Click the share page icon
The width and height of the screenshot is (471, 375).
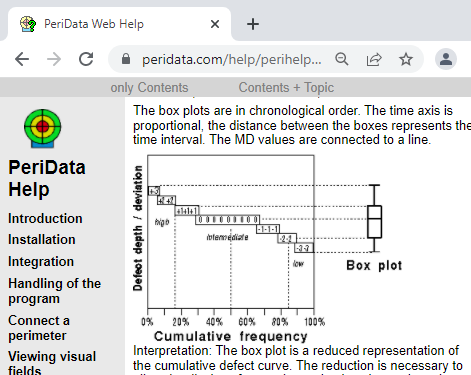point(374,59)
